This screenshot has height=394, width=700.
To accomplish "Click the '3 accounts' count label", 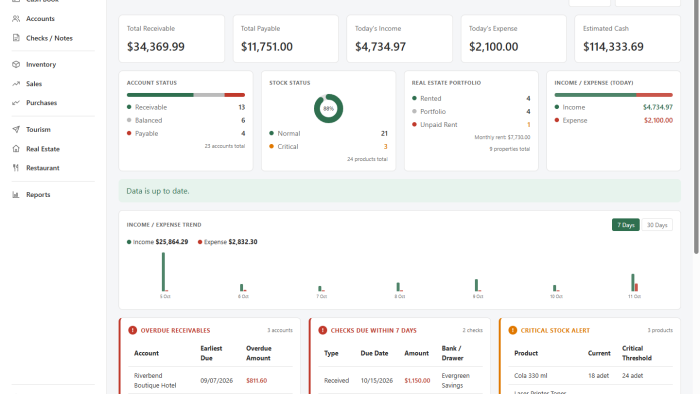I will tap(280, 330).
